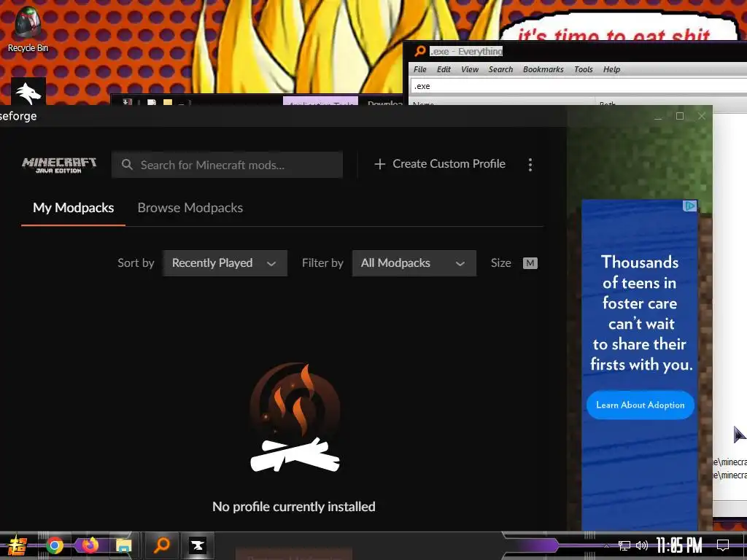Click Create Custom Profile button
747x560 pixels.
(x=440, y=164)
